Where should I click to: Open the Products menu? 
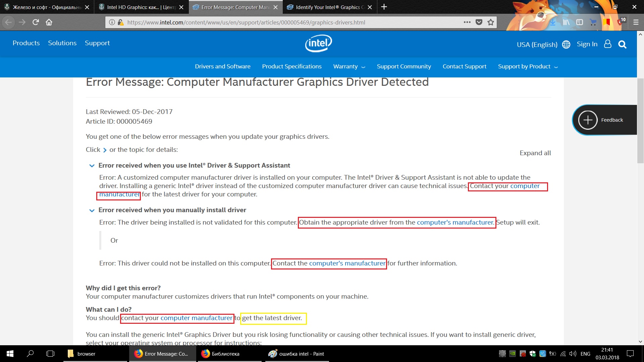click(x=26, y=43)
